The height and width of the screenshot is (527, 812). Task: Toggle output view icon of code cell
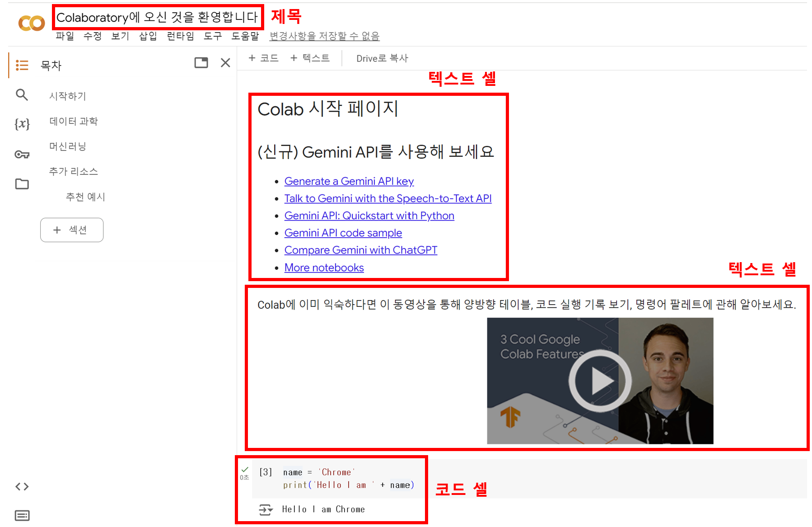tap(266, 510)
